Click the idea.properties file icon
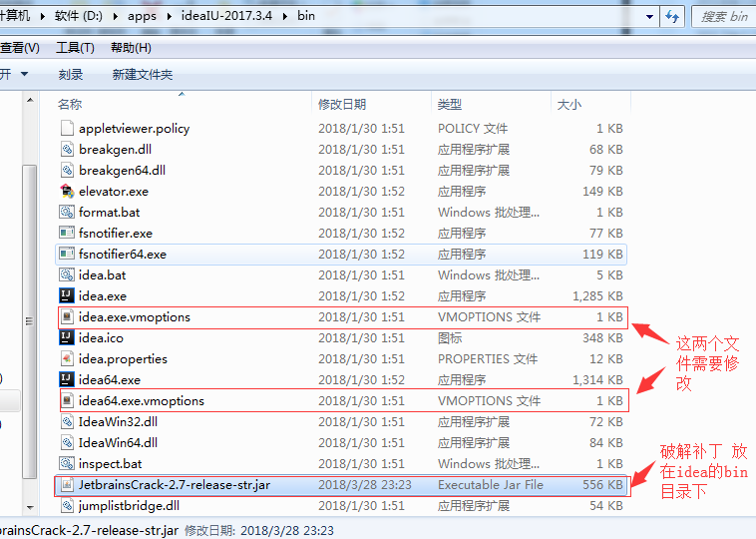This screenshot has height=539, width=756. (67, 359)
